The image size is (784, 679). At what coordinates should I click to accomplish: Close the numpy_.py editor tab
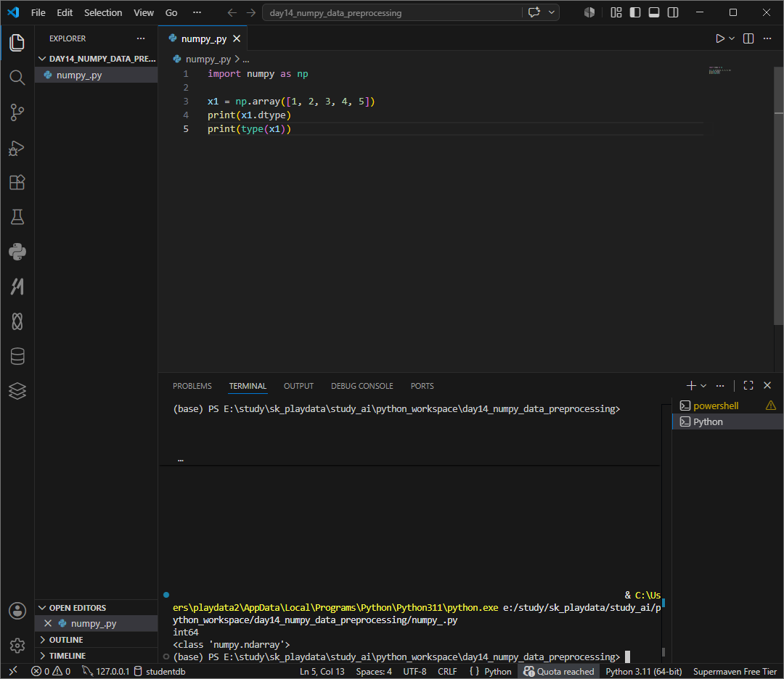237,38
